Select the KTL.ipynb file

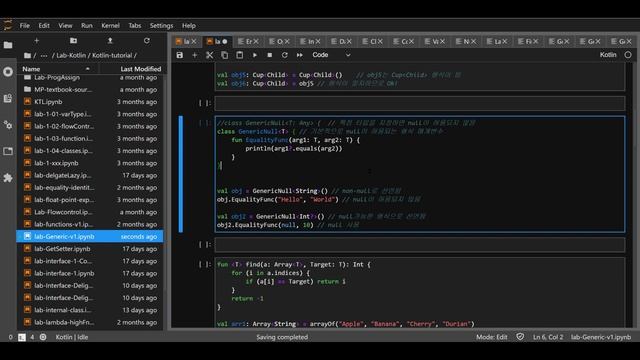tap(90, 102)
